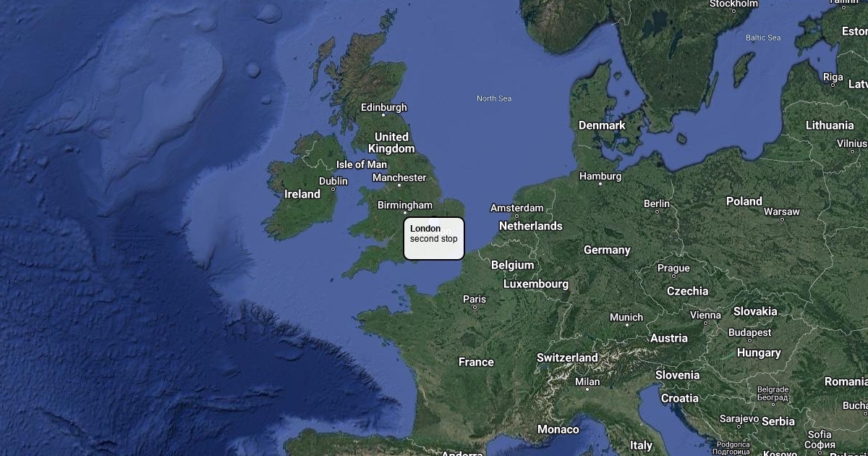The height and width of the screenshot is (456, 868).
Task: Click the Munich city marker
Action: [626, 325]
